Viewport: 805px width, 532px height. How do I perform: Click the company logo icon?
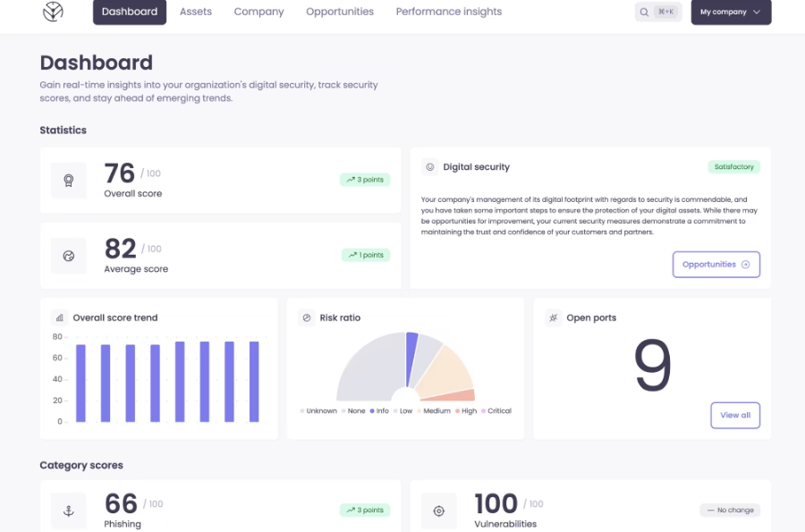[x=53, y=12]
